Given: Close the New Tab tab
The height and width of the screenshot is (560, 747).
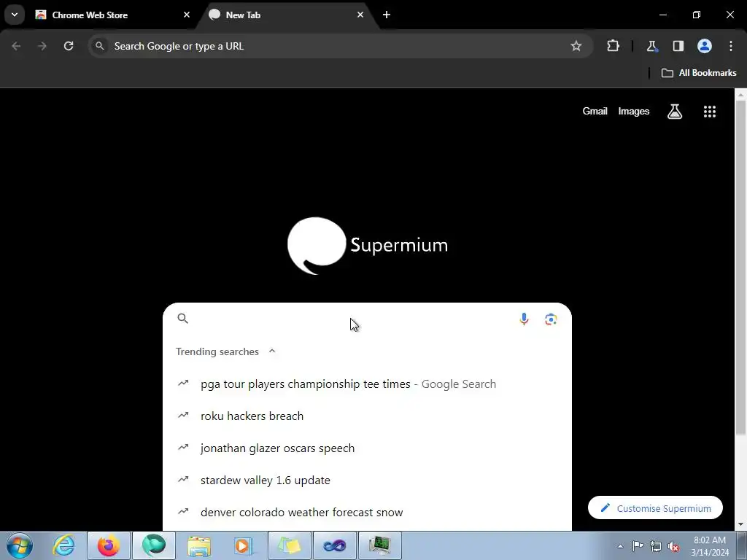Looking at the screenshot, I should pyautogui.click(x=360, y=15).
